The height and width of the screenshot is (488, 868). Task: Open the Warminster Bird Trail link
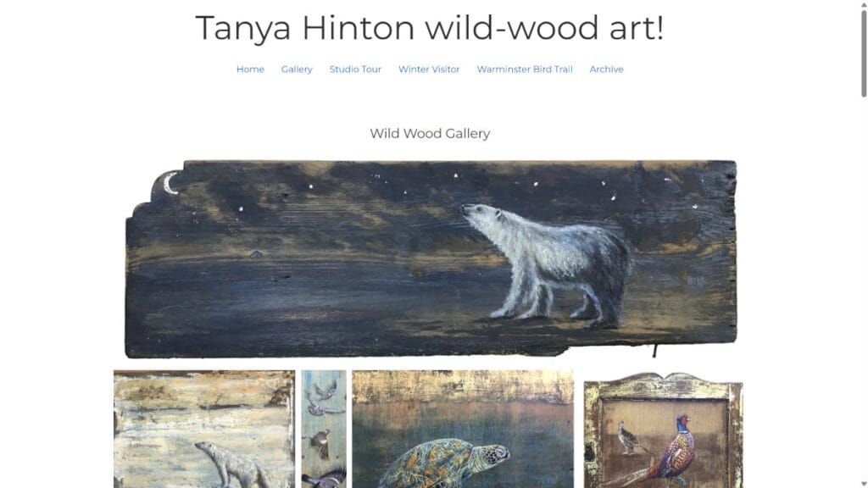click(525, 69)
